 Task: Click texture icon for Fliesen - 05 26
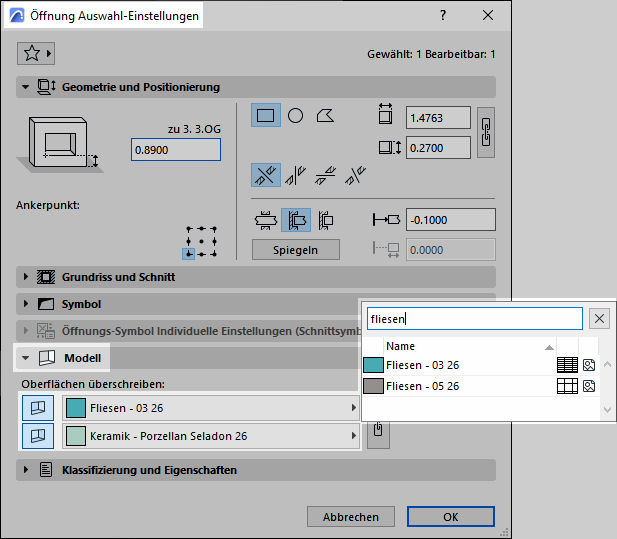(589, 386)
